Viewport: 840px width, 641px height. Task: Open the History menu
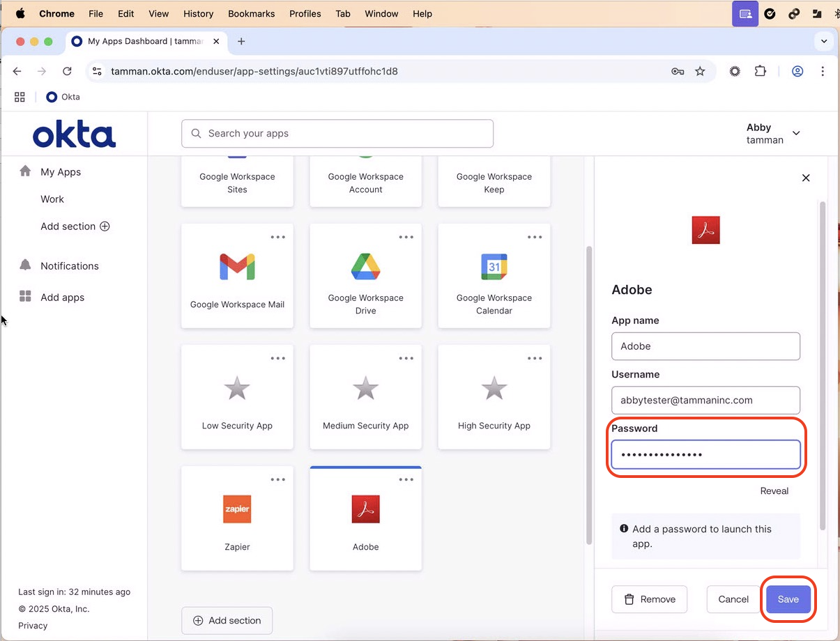(x=199, y=13)
